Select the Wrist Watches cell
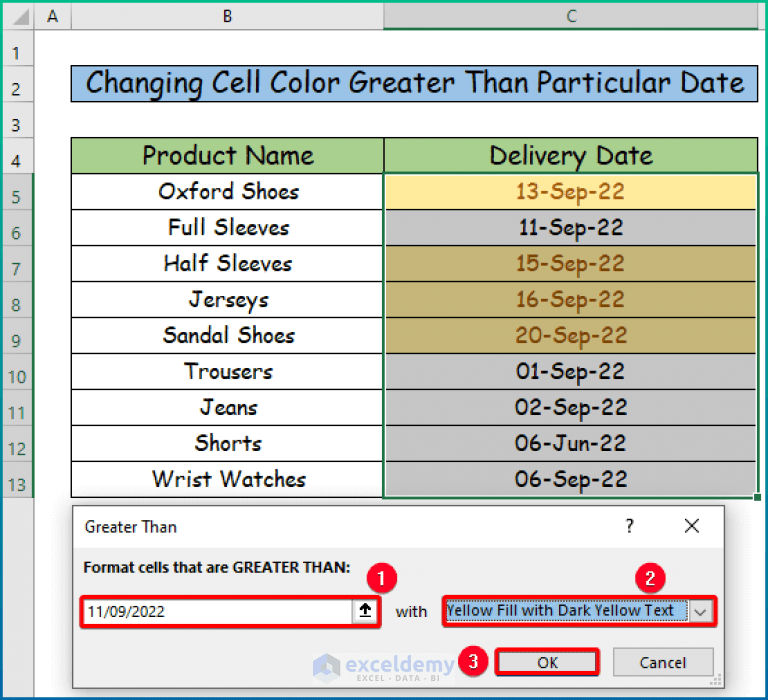 coord(227,480)
